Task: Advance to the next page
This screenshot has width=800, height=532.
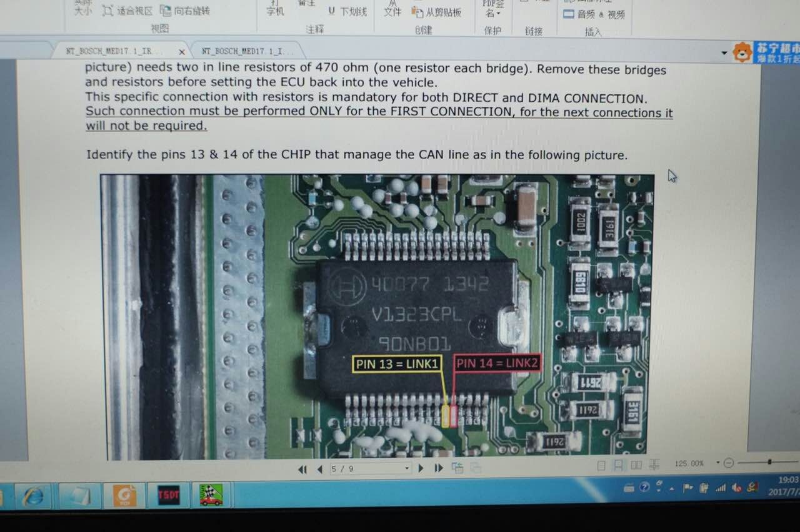Action: (421, 468)
